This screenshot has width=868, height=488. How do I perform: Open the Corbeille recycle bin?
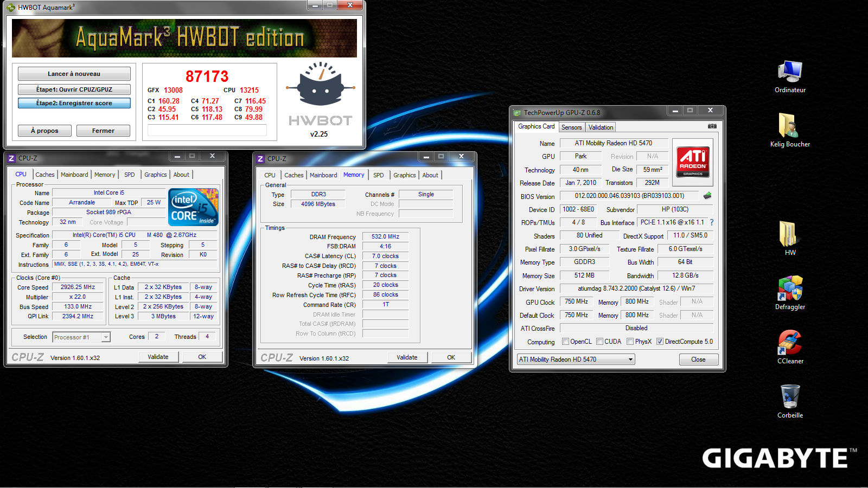click(790, 401)
